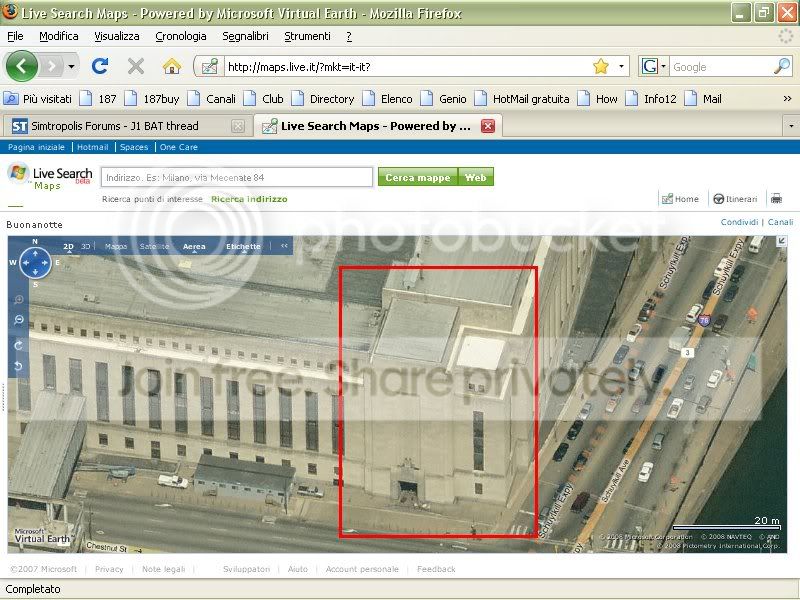Pan the map east with compass arrow
This screenshot has width=800, height=600.
(x=45, y=263)
